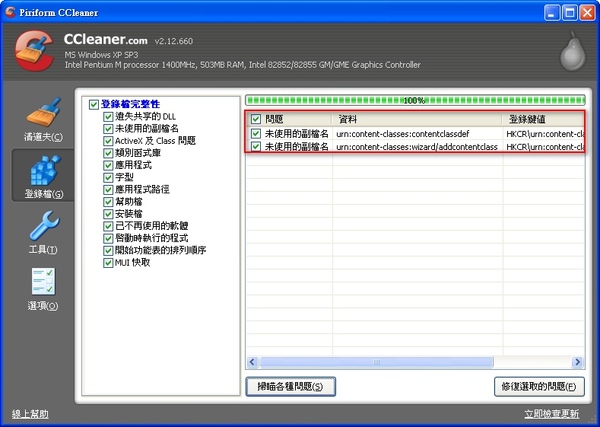Toggle 字型 checkbox
The width and height of the screenshot is (600, 427).
click(108, 178)
